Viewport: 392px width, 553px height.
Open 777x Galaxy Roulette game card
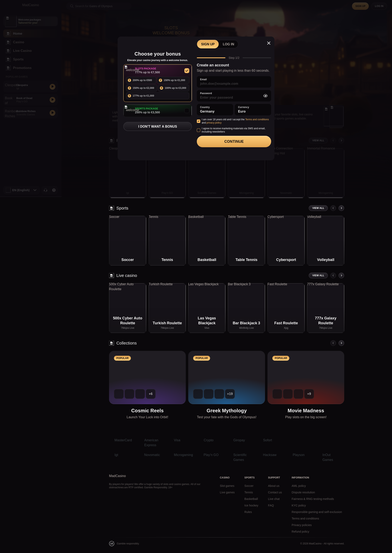[x=325, y=308]
